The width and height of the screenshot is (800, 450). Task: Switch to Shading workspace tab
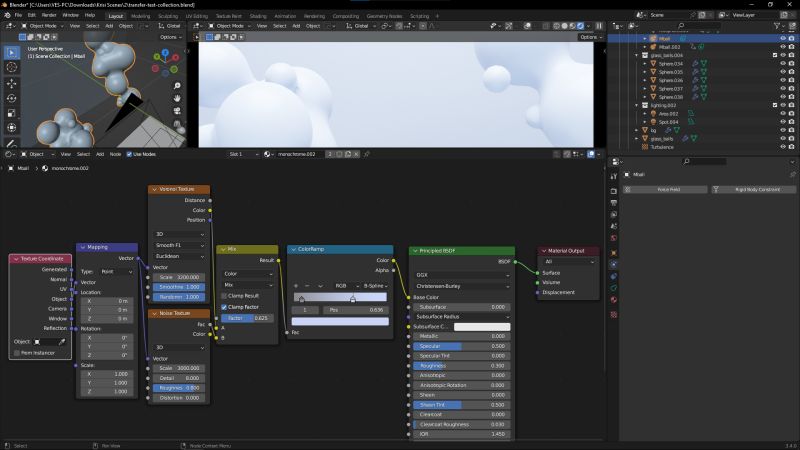pyautogui.click(x=258, y=16)
